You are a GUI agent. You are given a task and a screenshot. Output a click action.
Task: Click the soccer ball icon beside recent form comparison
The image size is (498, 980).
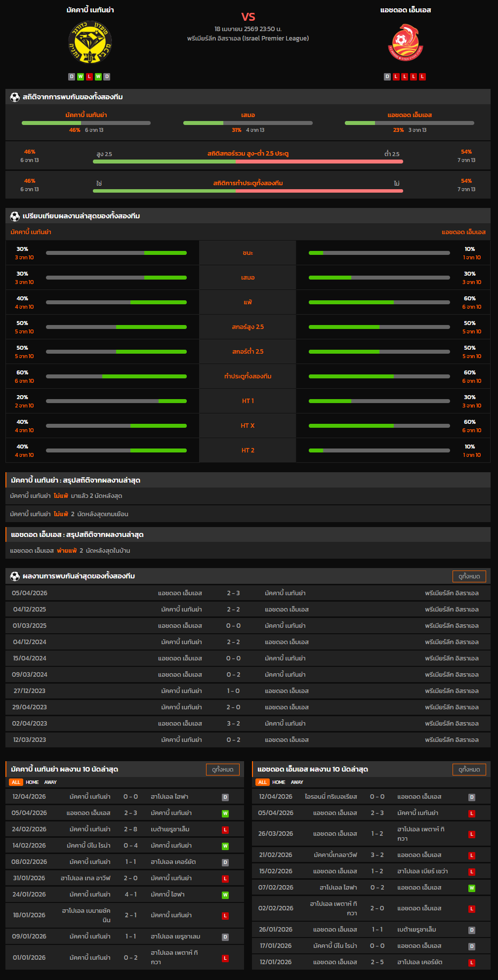pyautogui.click(x=15, y=216)
